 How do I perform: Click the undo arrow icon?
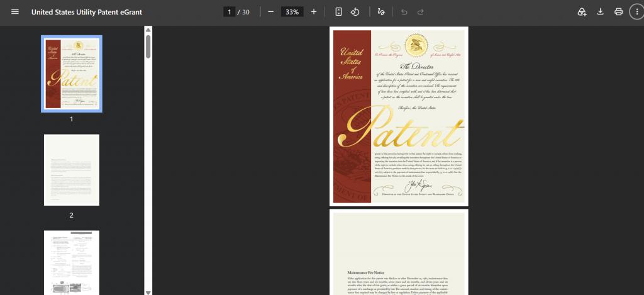pyautogui.click(x=404, y=12)
